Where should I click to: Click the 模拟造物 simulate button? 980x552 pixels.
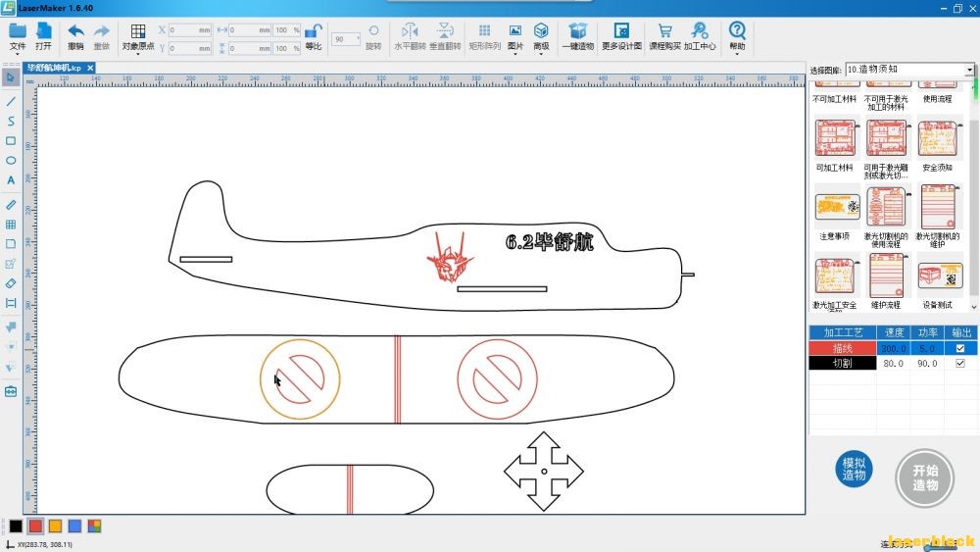(854, 469)
